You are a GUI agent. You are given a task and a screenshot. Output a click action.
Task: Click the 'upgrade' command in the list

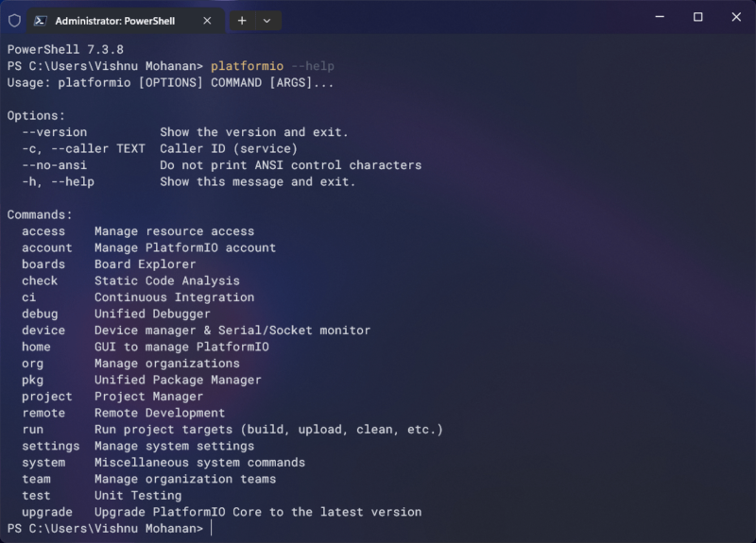click(47, 512)
